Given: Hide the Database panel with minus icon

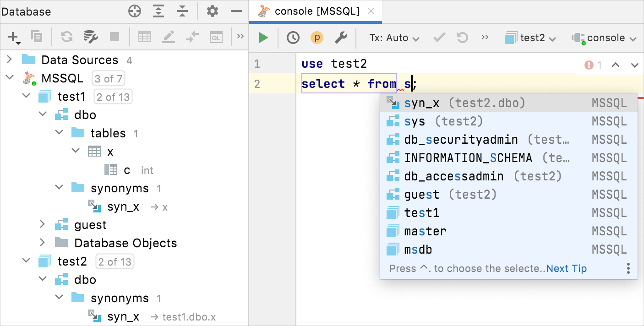Looking at the screenshot, I should (x=236, y=11).
